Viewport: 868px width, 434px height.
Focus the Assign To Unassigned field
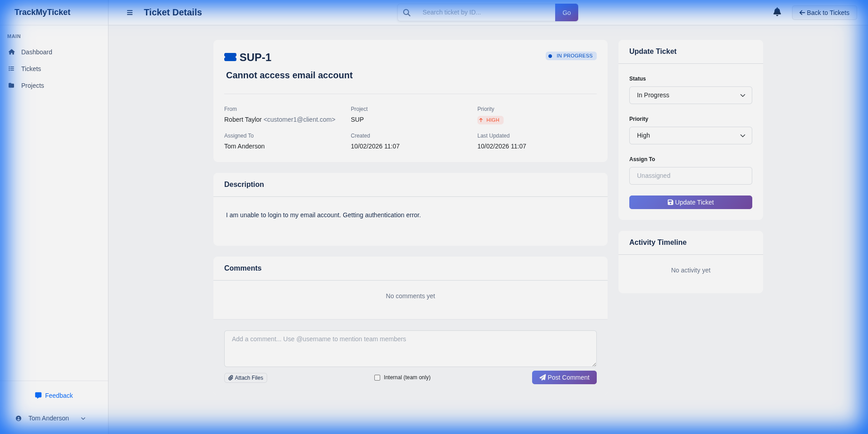click(x=691, y=176)
